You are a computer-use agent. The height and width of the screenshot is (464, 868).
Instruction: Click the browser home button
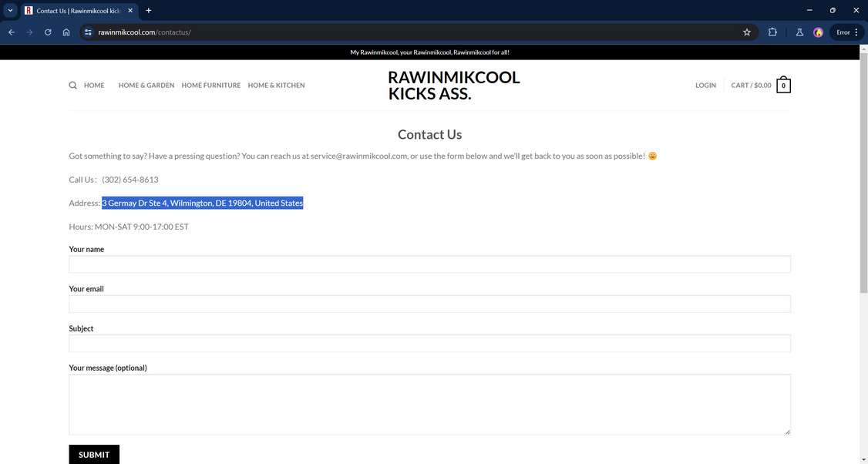66,32
